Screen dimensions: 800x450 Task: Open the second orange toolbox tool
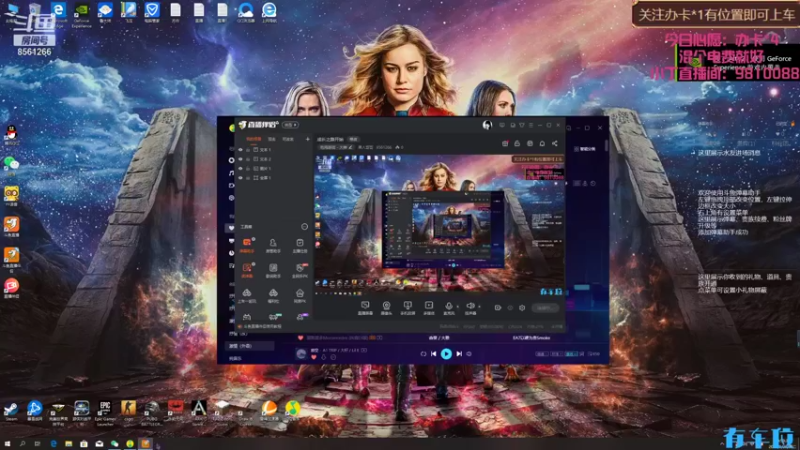(x=247, y=270)
